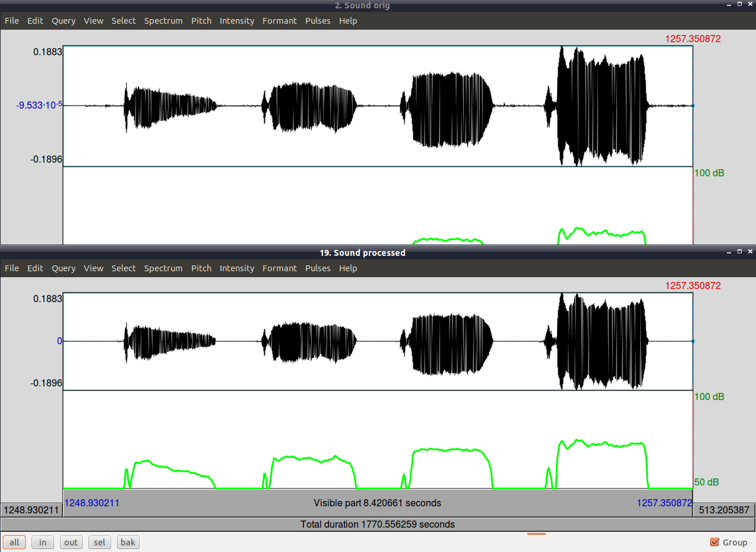Play the visible part 8.420661 seconds bar

378,503
